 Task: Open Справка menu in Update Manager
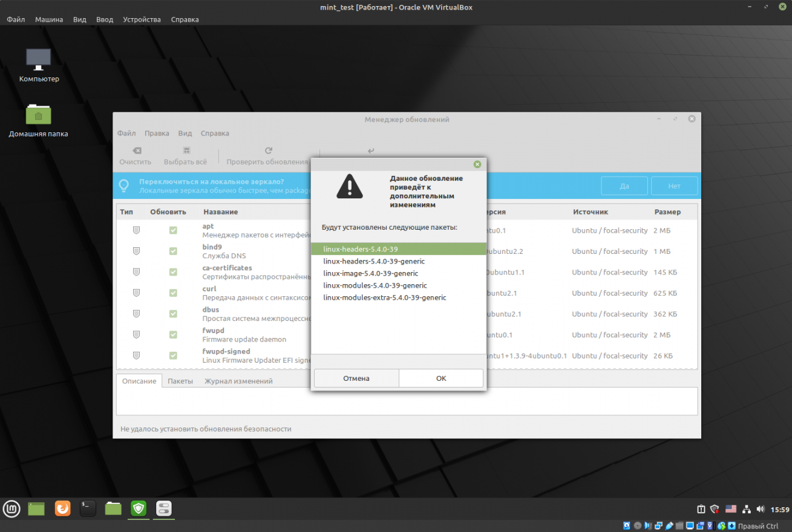pyautogui.click(x=215, y=133)
